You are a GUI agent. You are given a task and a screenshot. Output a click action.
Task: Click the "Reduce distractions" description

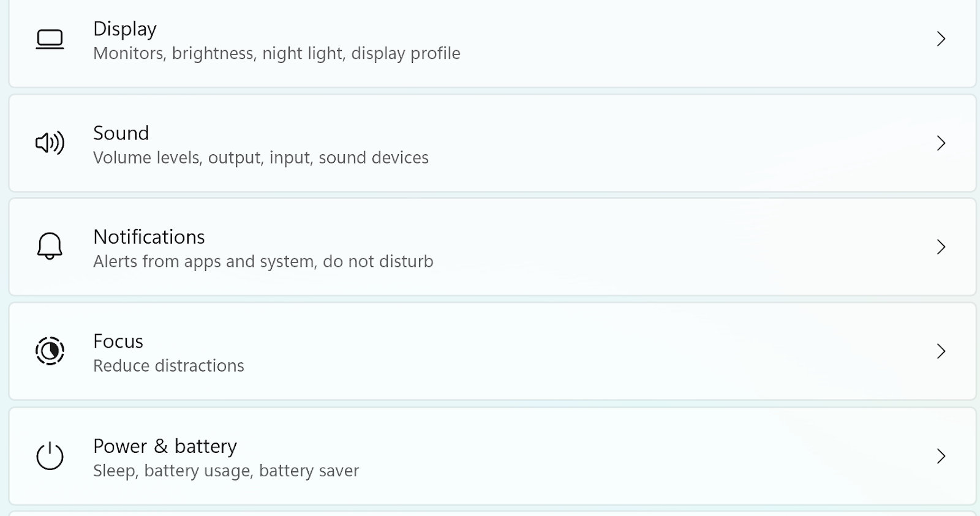point(168,366)
